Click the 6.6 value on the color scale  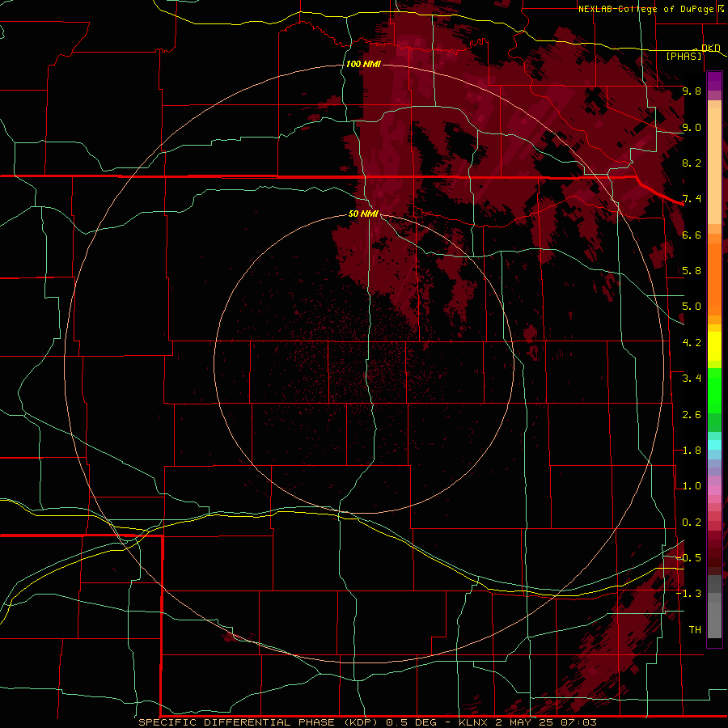tap(692, 235)
